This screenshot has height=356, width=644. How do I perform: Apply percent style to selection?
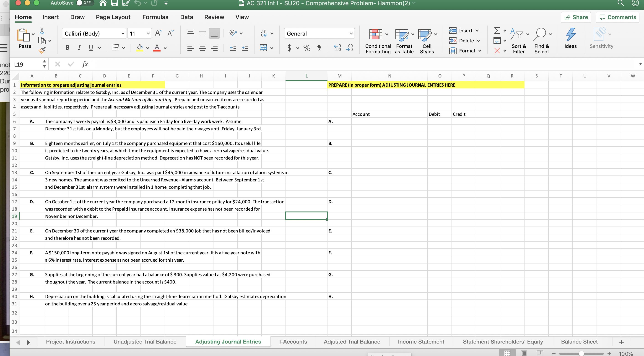click(307, 48)
